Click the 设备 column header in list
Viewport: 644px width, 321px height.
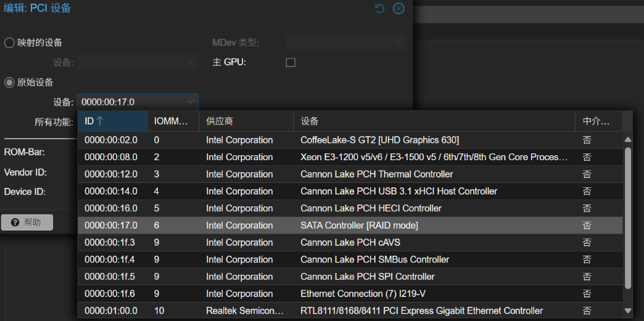pos(434,121)
